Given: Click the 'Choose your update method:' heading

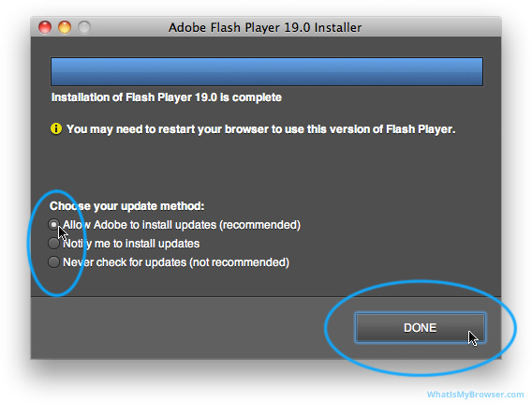Looking at the screenshot, I should pyautogui.click(x=126, y=206).
